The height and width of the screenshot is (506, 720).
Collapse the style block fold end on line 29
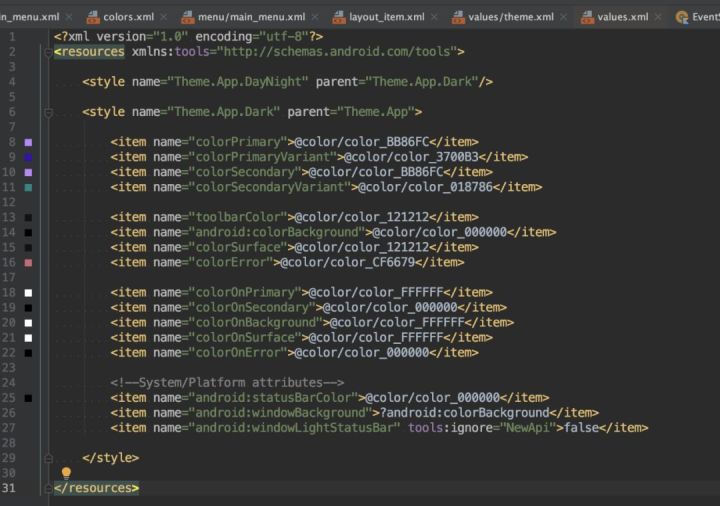[x=47, y=457]
